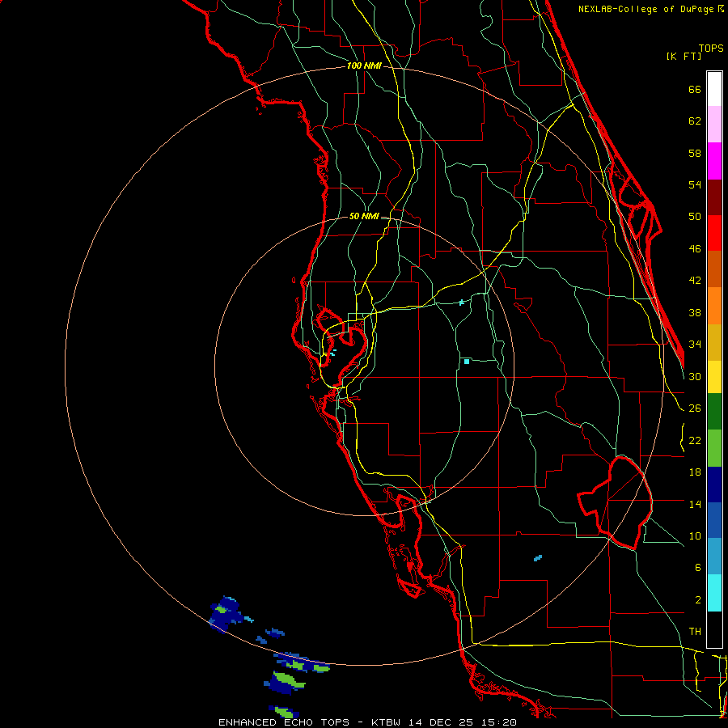Click the large green echo offshore below 100 NMI ring
Image resolution: width=728 pixels, height=728 pixels.
click(x=288, y=681)
